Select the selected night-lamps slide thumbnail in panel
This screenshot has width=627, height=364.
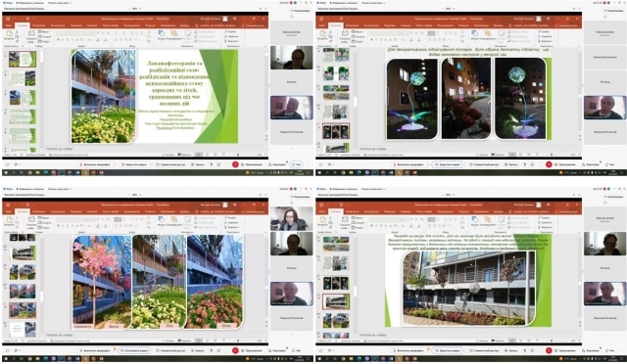coord(336,131)
